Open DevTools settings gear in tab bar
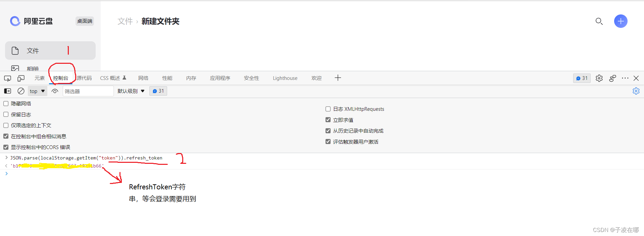This screenshot has width=644, height=236. click(599, 78)
